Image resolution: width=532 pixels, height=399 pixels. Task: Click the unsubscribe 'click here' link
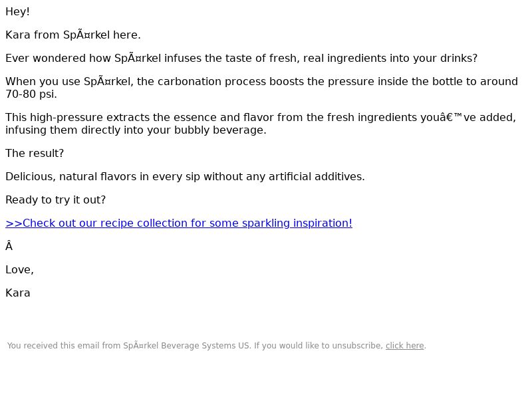[405, 346]
